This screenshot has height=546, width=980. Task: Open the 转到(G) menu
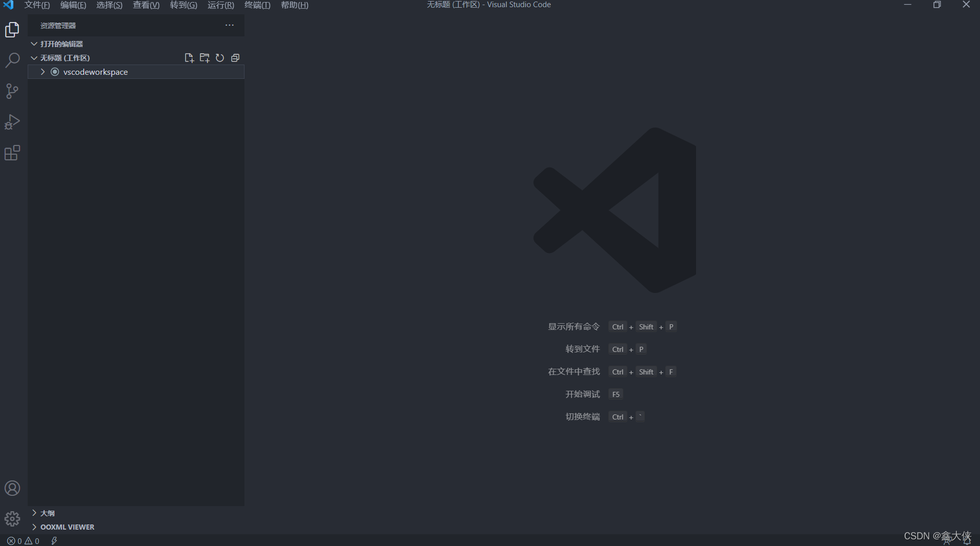pyautogui.click(x=183, y=5)
